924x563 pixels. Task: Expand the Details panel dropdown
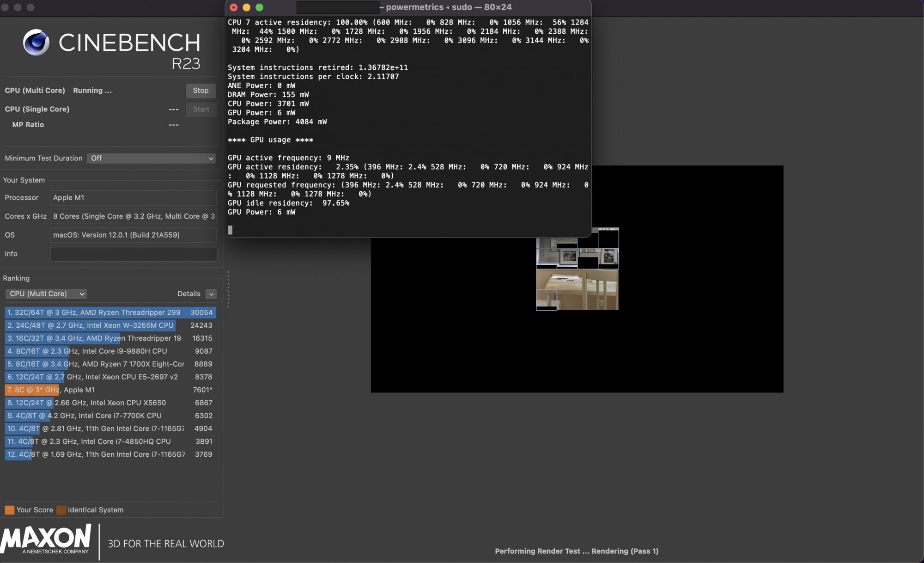point(211,294)
